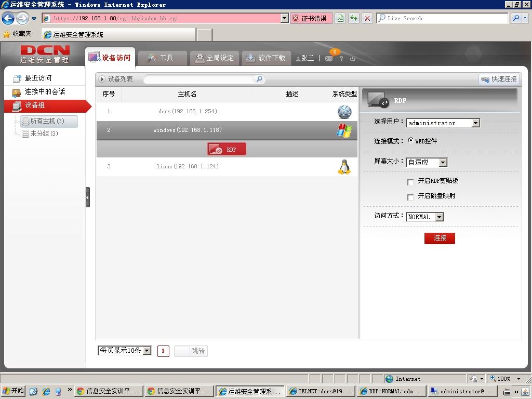Select the 运维安全管理系统 browser tab

[119, 35]
